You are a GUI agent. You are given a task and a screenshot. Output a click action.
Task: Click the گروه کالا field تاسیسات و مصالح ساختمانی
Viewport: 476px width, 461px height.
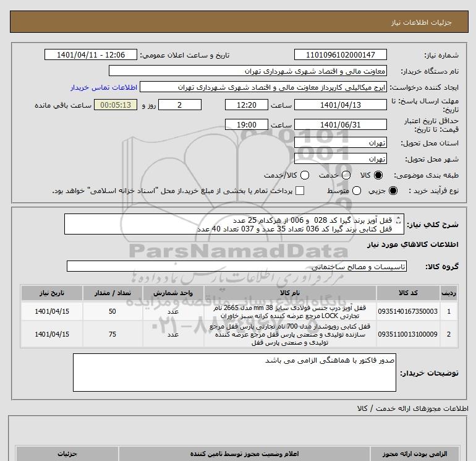click(237, 266)
